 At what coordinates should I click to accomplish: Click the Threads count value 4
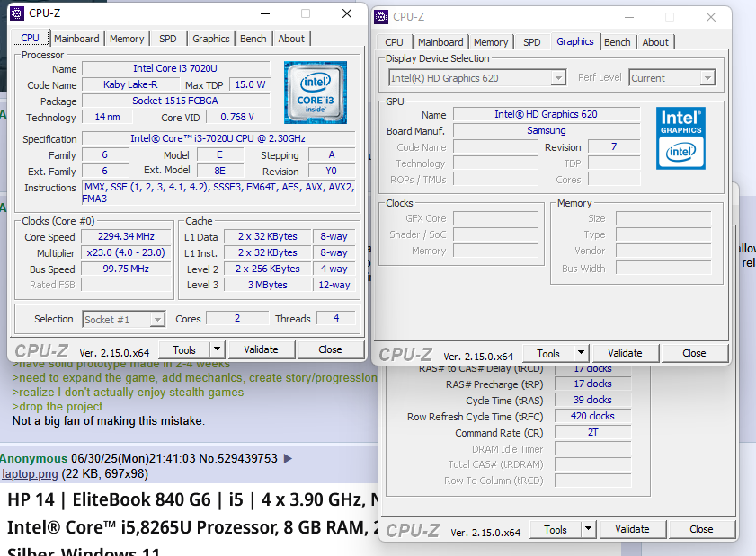coord(336,318)
